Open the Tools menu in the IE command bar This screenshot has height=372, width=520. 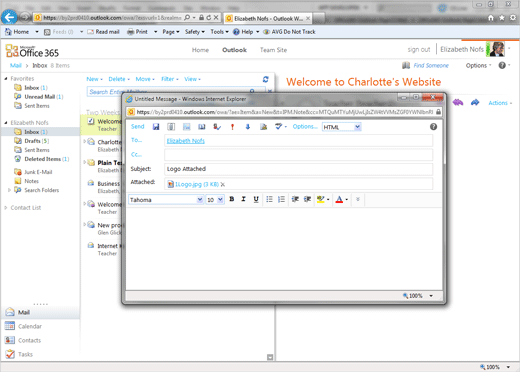point(219,32)
